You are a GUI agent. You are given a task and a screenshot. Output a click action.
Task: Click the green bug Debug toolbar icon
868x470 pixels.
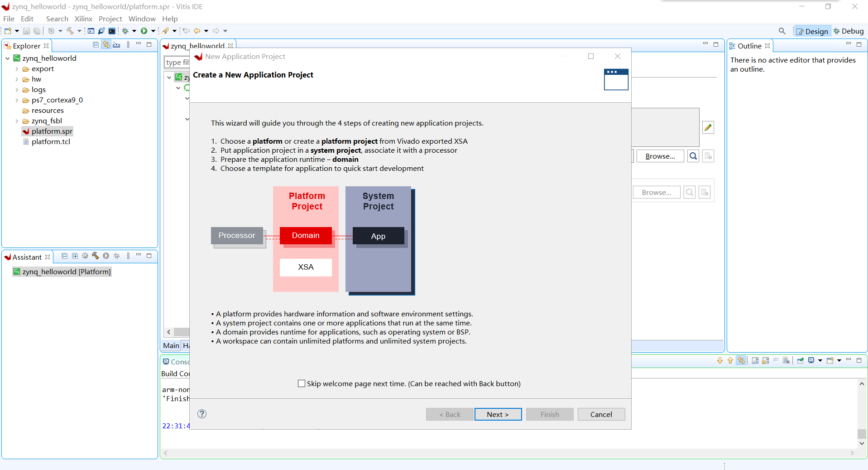tap(125, 31)
